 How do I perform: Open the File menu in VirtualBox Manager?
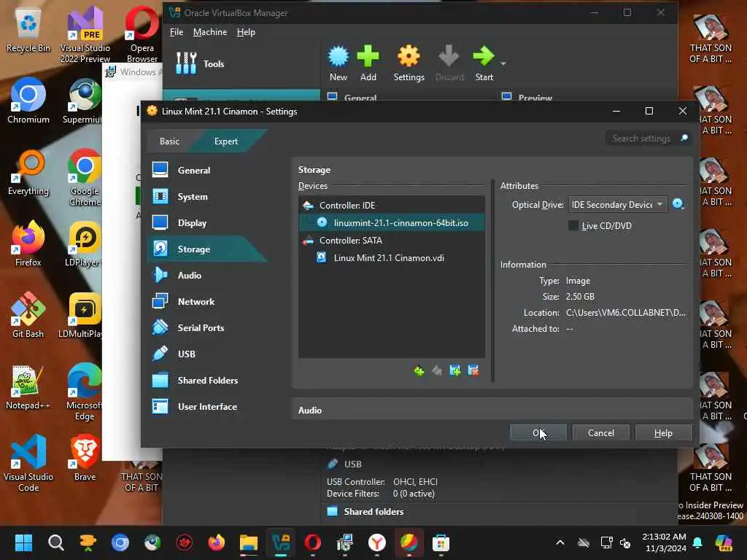(177, 32)
